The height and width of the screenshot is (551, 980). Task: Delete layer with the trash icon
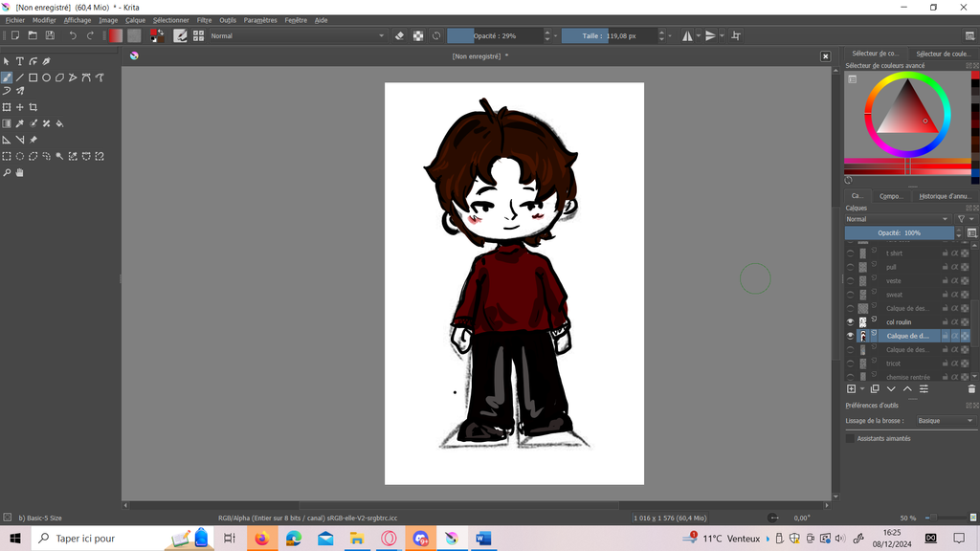pos(971,389)
